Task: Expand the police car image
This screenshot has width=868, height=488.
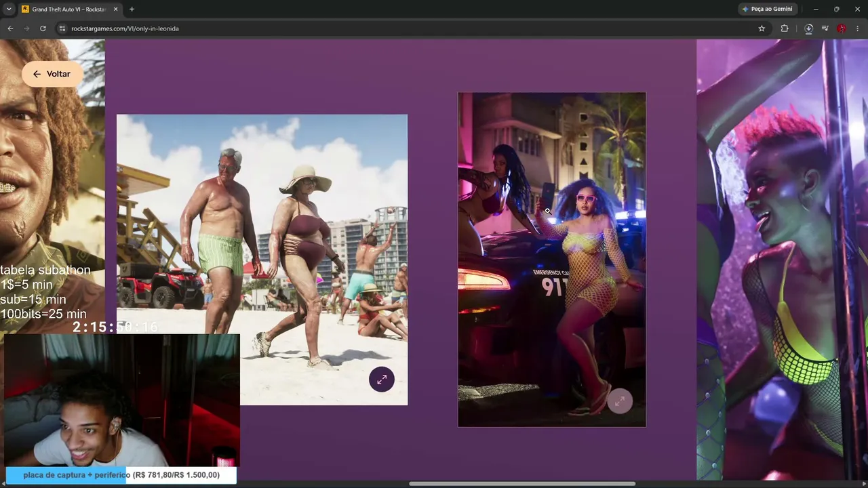Action: tap(620, 401)
